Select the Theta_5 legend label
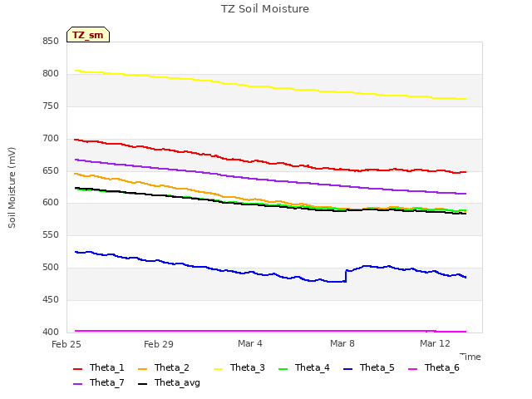532x399 pixels. click(x=377, y=367)
